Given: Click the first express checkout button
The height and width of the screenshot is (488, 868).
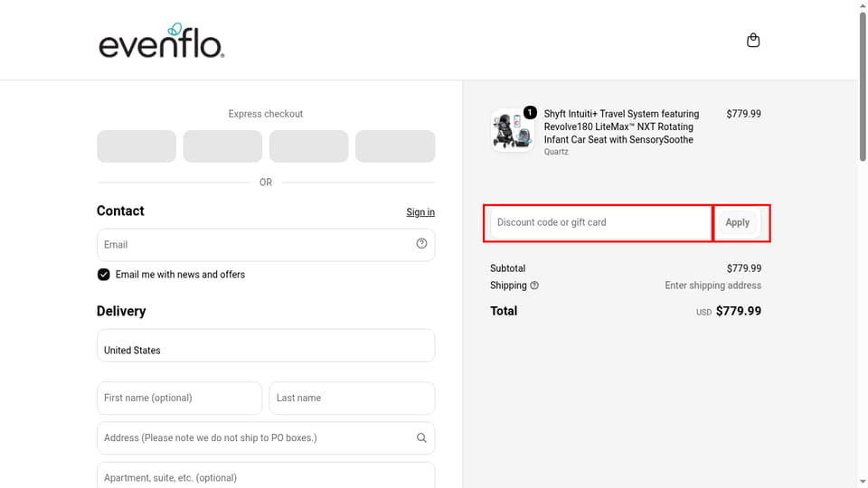Looking at the screenshot, I should 137,146.
